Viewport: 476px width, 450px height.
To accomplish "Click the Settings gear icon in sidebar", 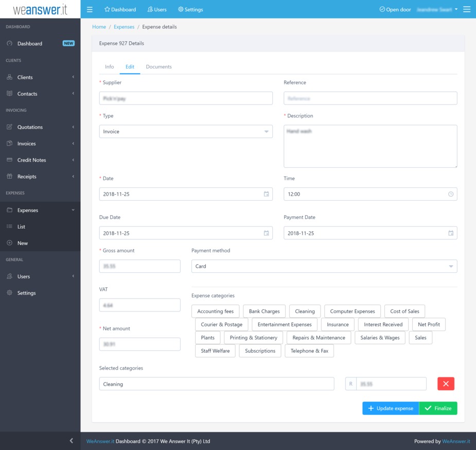I will (x=10, y=293).
